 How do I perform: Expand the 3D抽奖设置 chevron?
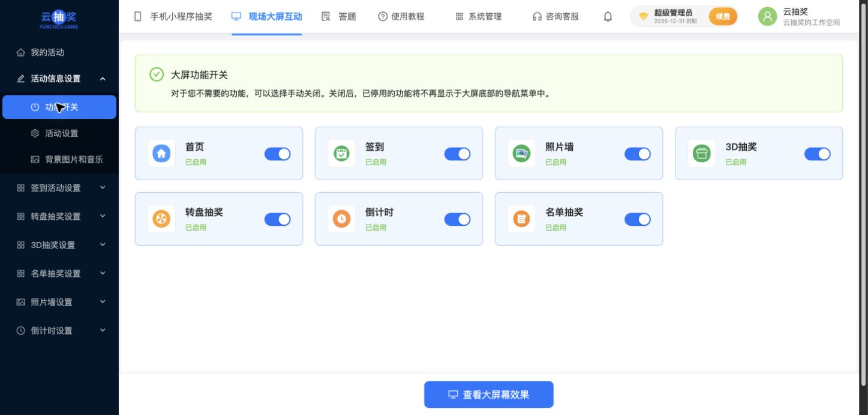point(103,244)
